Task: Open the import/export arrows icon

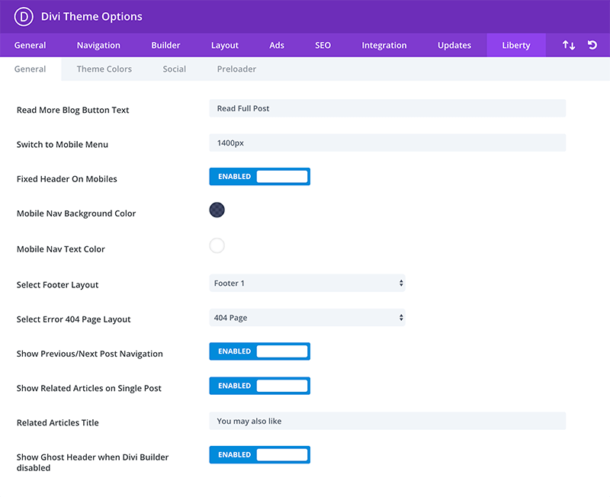Action: pos(568,45)
